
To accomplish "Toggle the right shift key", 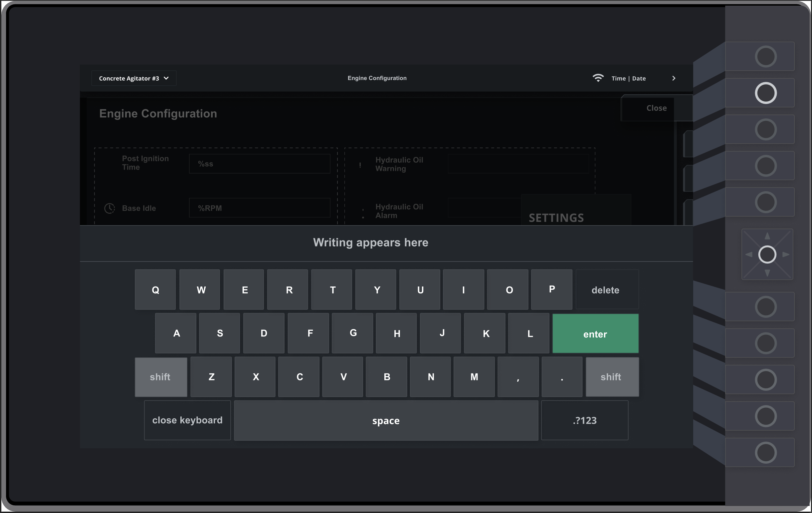I will pyautogui.click(x=612, y=377).
